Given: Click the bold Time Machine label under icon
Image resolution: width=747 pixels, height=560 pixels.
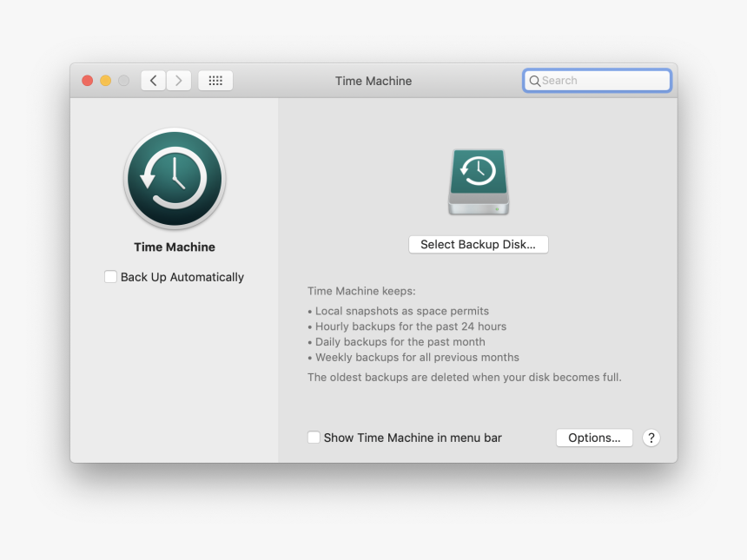Looking at the screenshot, I should point(175,247).
